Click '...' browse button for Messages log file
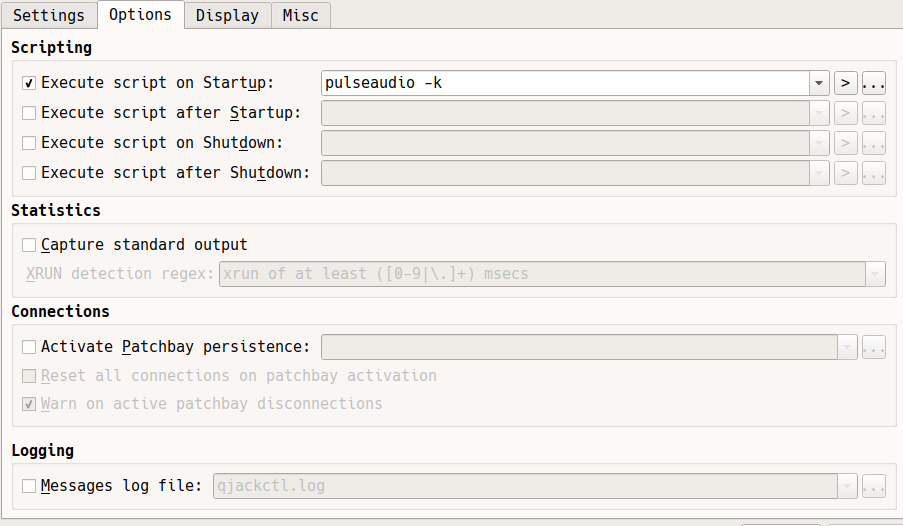This screenshot has width=903, height=526. (x=874, y=487)
